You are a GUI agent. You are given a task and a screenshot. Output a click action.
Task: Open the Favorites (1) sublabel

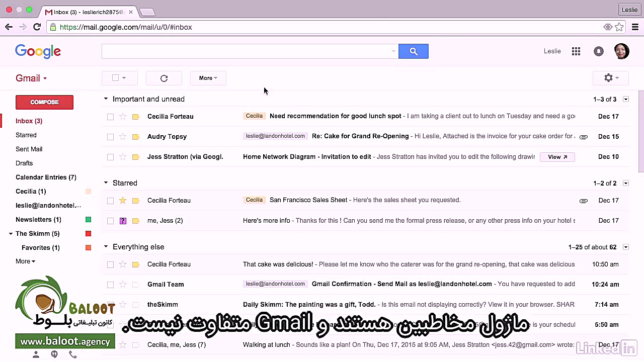(x=41, y=248)
